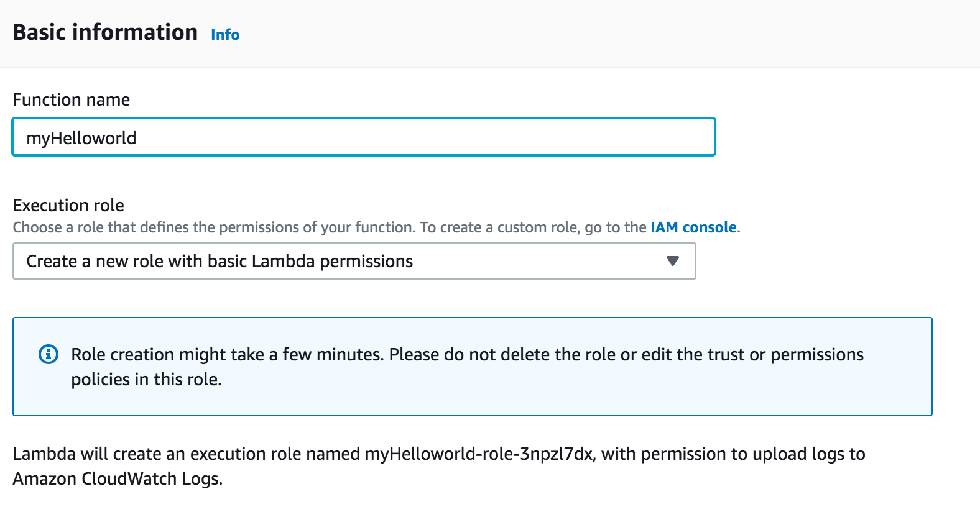This screenshot has height=512, width=980.
Task: Click the Info link next to Basic information
Action: [x=224, y=35]
